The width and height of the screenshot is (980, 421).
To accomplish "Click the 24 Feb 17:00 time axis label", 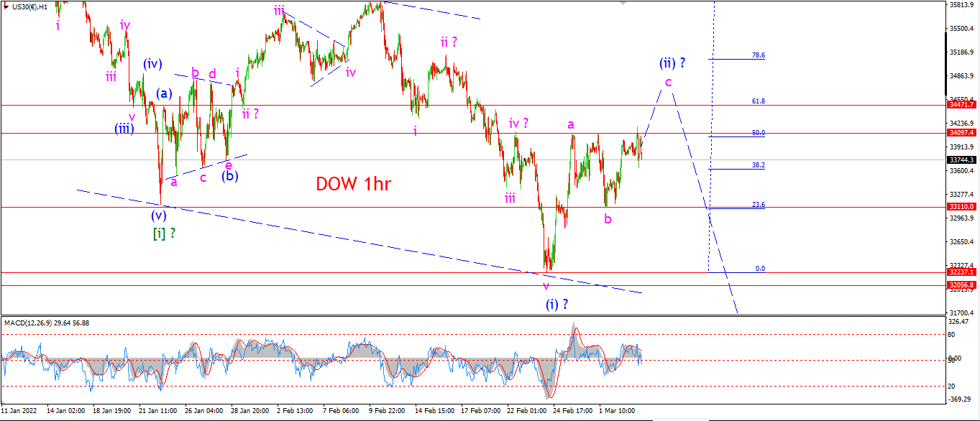I will tap(573, 411).
